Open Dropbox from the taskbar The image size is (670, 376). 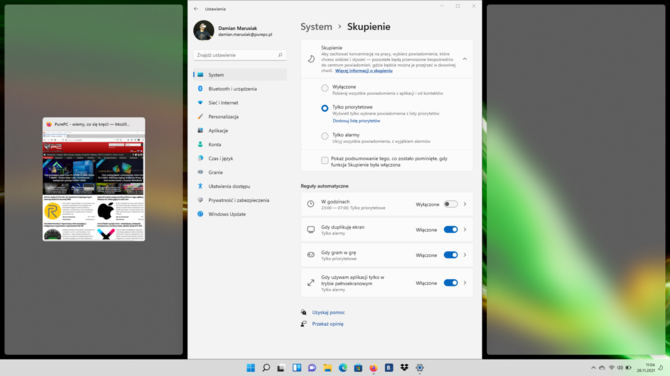pyautogui.click(x=404, y=368)
